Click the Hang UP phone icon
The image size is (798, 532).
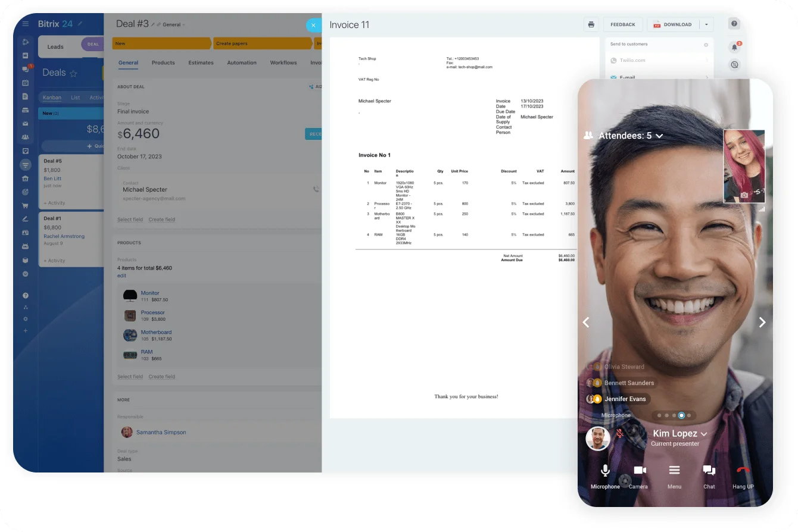[743, 471]
